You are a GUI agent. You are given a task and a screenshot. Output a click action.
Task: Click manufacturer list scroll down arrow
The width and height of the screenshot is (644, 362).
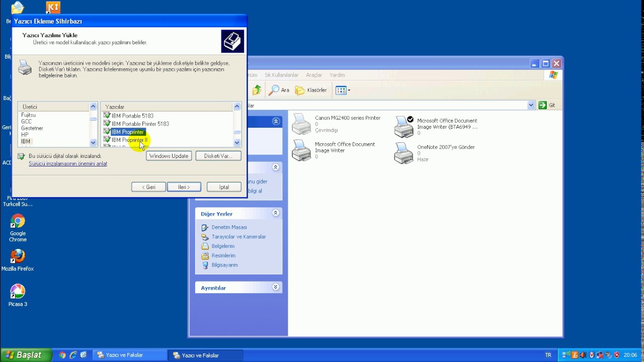[93, 143]
